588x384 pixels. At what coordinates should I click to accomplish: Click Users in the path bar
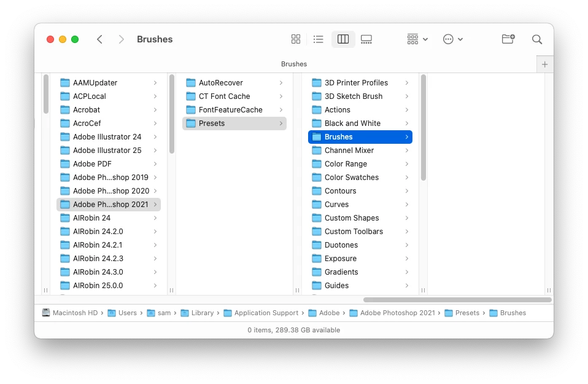pyautogui.click(x=122, y=313)
